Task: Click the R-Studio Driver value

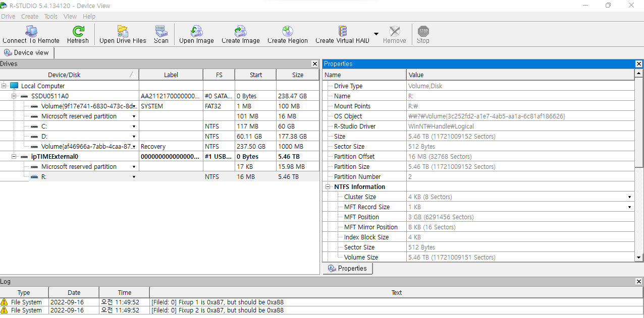Action: (441, 126)
